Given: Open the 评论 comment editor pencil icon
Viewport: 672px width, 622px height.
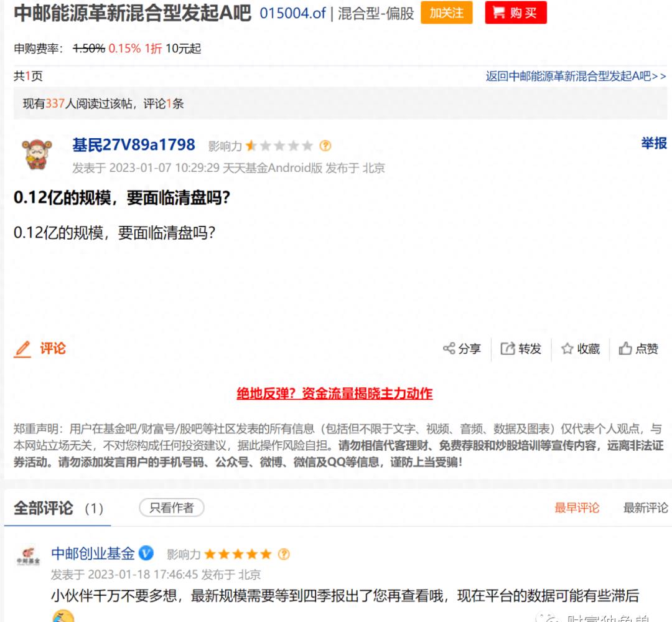Looking at the screenshot, I should (22, 349).
